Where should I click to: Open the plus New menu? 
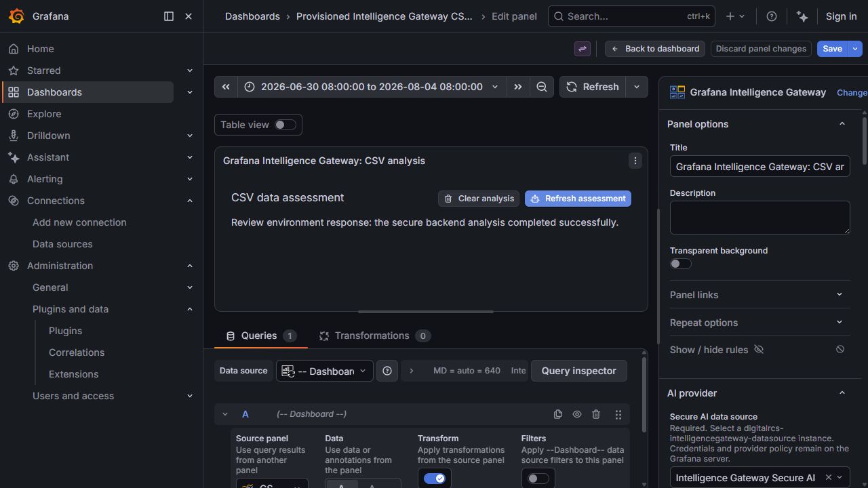pos(735,16)
